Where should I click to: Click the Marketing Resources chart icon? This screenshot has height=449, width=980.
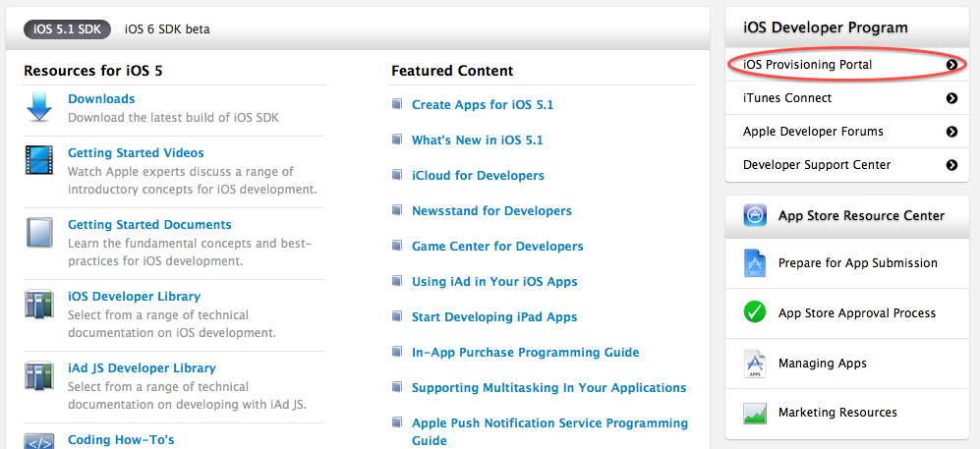[755, 413]
